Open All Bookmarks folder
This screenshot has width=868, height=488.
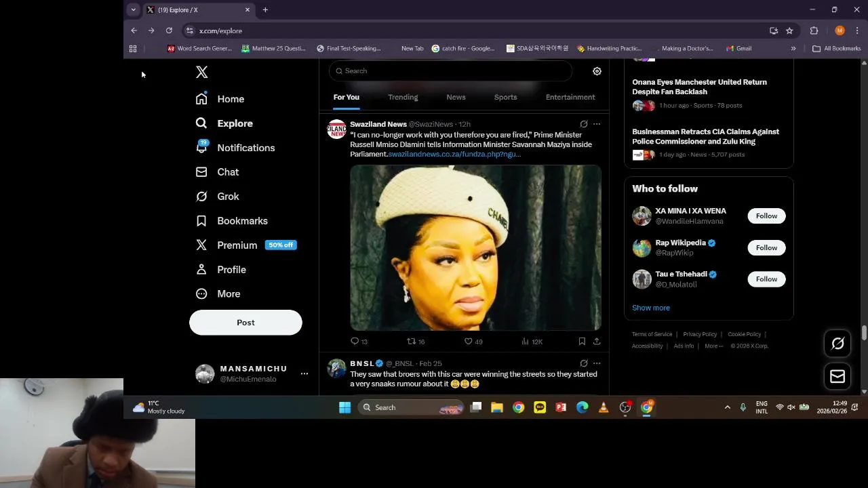tap(836, 49)
